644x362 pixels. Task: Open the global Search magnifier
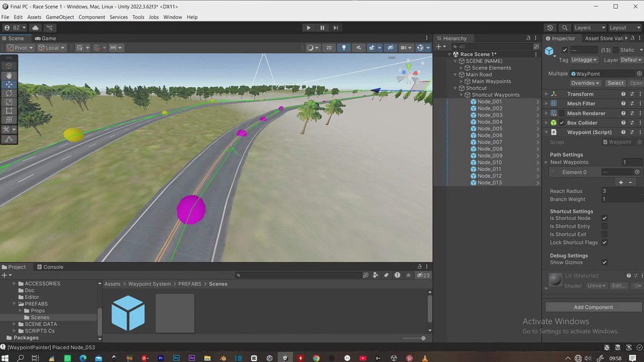coord(565,28)
